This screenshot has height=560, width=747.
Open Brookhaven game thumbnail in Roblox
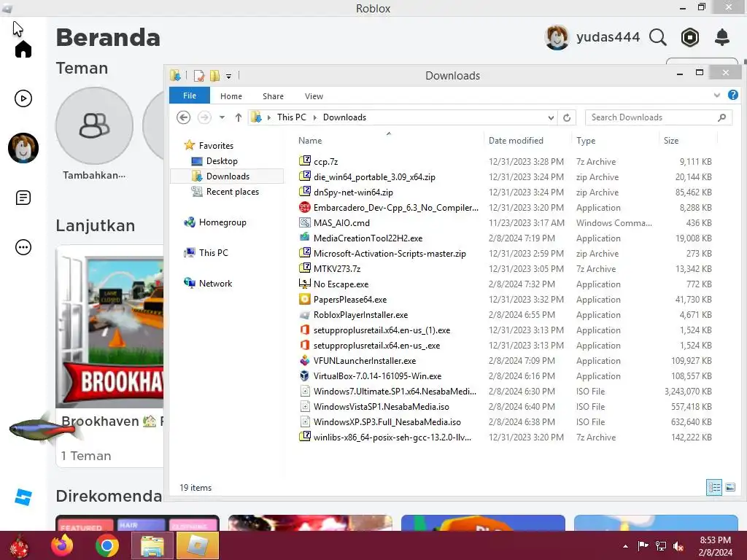point(109,327)
